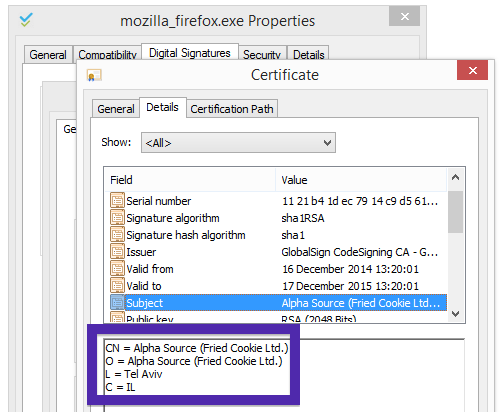The image size is (504, 412).
Task: Open General tab in Properties window
Action: point(48,55)
